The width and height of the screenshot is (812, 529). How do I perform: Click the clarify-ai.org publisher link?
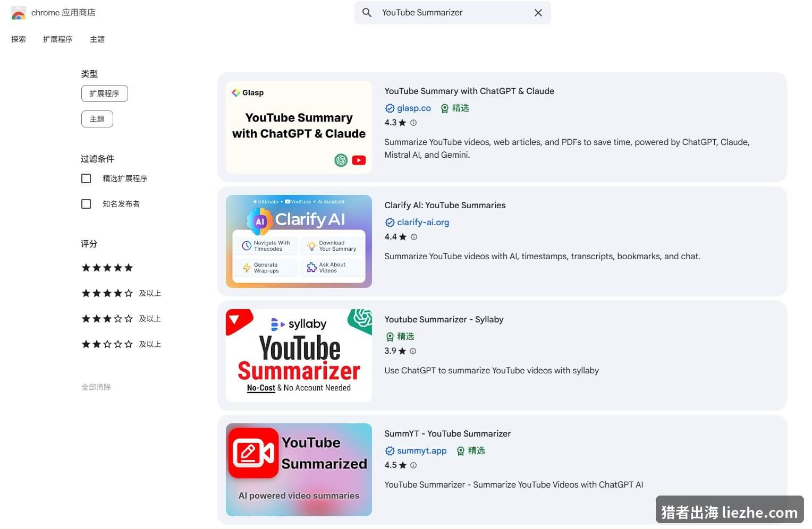pos(423,222)
